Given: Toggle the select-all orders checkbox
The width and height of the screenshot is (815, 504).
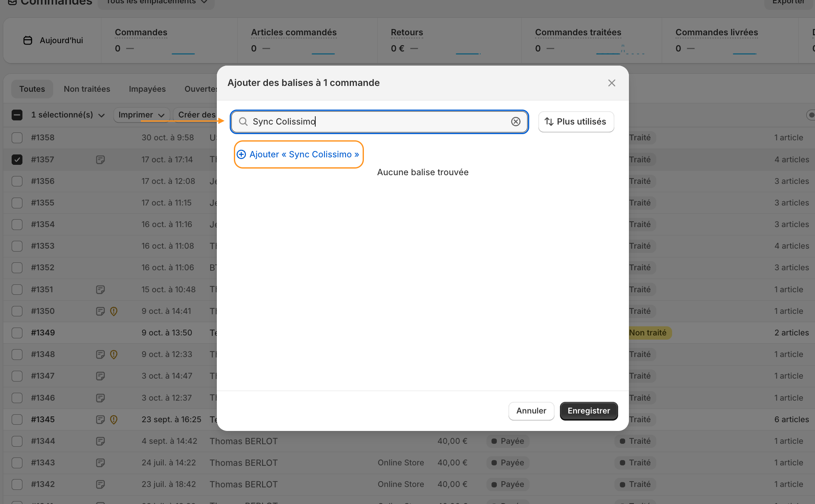Looking at the screenshot, I should coord(17,115).
